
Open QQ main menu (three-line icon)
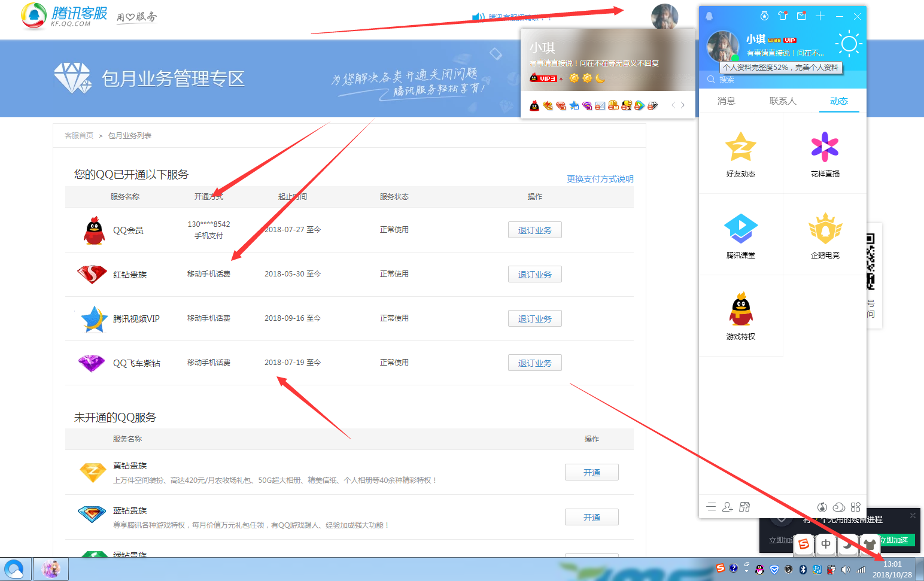[711, 507]
